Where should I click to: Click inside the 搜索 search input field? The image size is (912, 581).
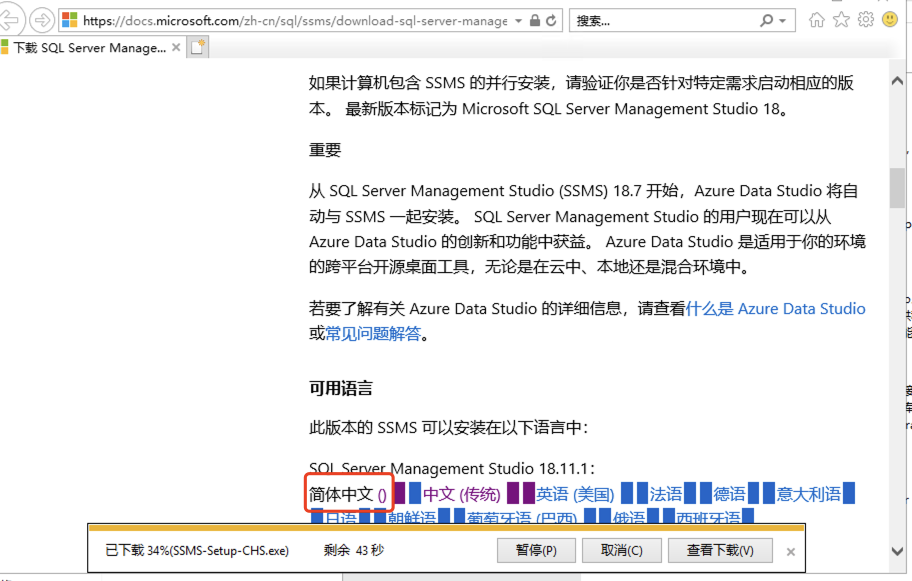tap(660, 21)
